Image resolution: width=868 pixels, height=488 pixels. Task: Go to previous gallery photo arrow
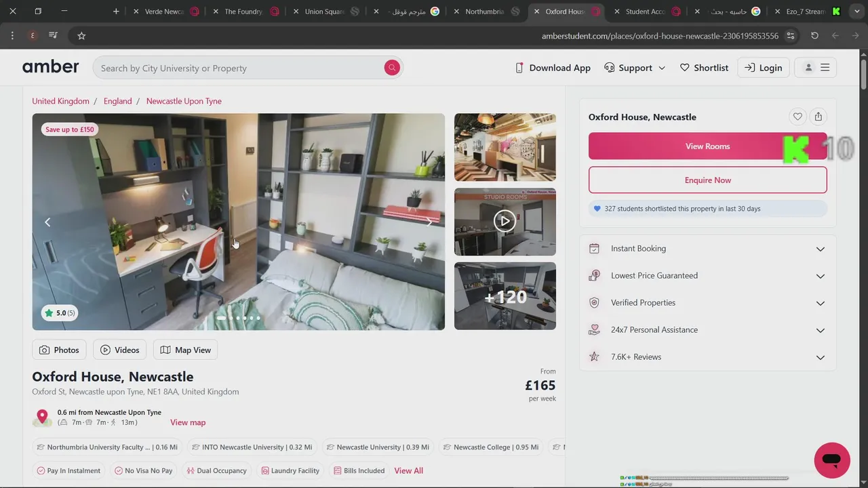pyautogui.click(x=47, y=222)
